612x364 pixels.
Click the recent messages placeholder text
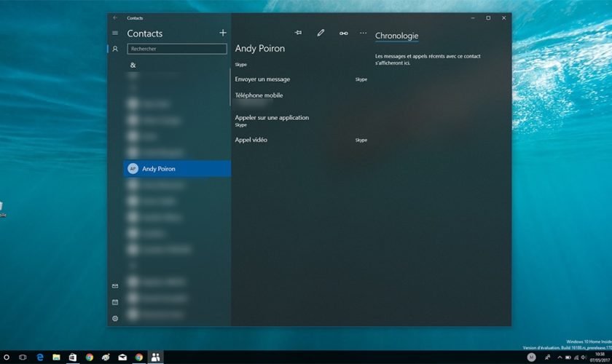428,59
